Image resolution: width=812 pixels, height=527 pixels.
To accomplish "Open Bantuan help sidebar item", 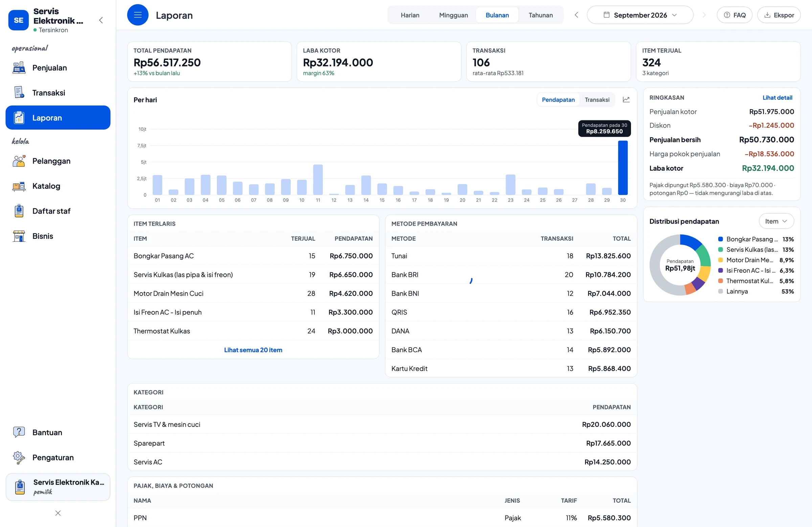I will pyautogui.click(x=58, y=432).
